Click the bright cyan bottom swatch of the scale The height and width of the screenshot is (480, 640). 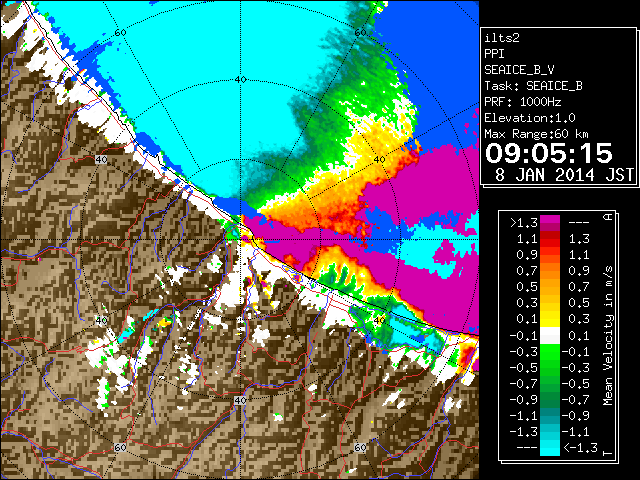pos(550,448)
